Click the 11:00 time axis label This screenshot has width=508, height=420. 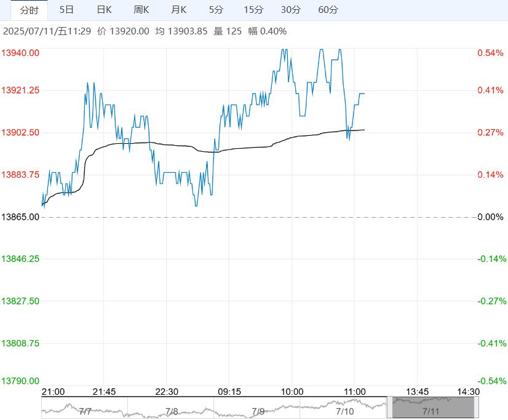pyautogui.click(x=354, y=392)
